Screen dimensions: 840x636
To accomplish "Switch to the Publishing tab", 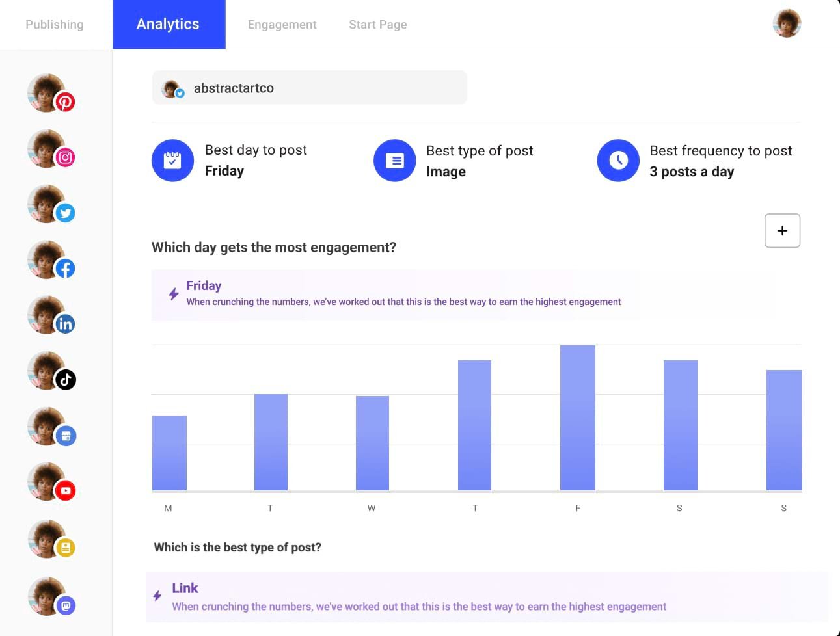I will point(55,24).
